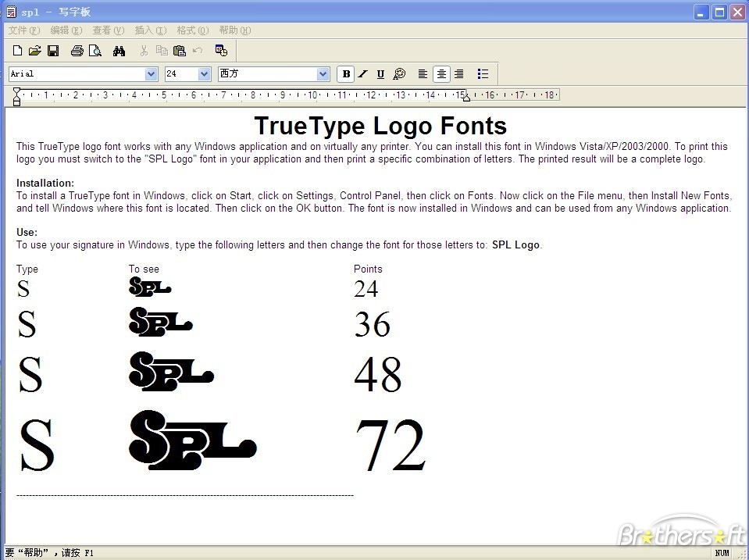Click the TrueType Logo Fonts heading
Viewport: 749px width, 560px height.
pyautogui.click(x=380, y=127)
